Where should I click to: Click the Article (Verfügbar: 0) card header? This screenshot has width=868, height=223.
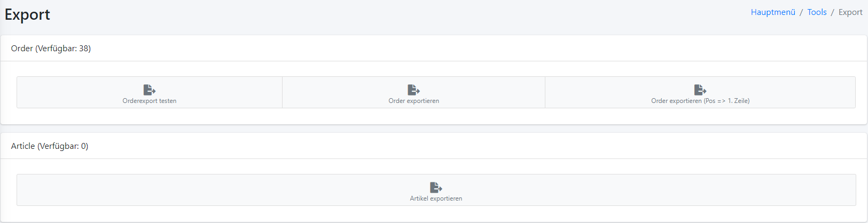(434, 146)
